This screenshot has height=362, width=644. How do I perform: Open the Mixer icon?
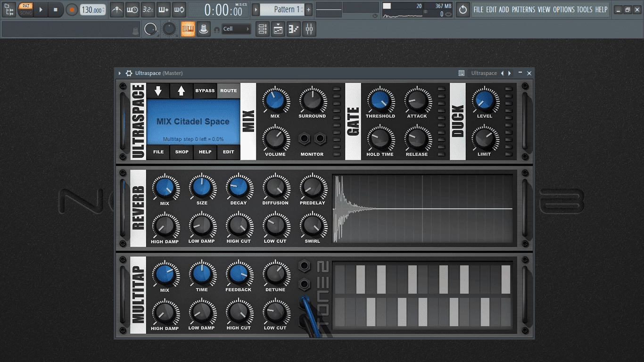[x=309, y=29]
